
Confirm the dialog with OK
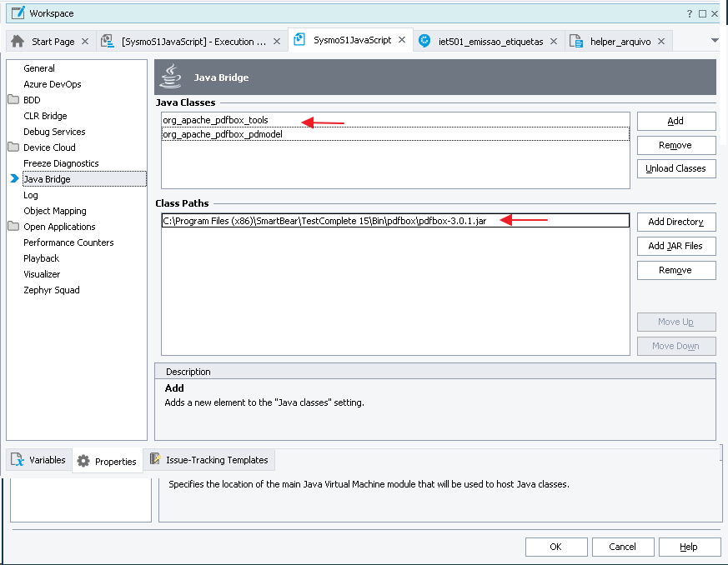click(555, 547)
